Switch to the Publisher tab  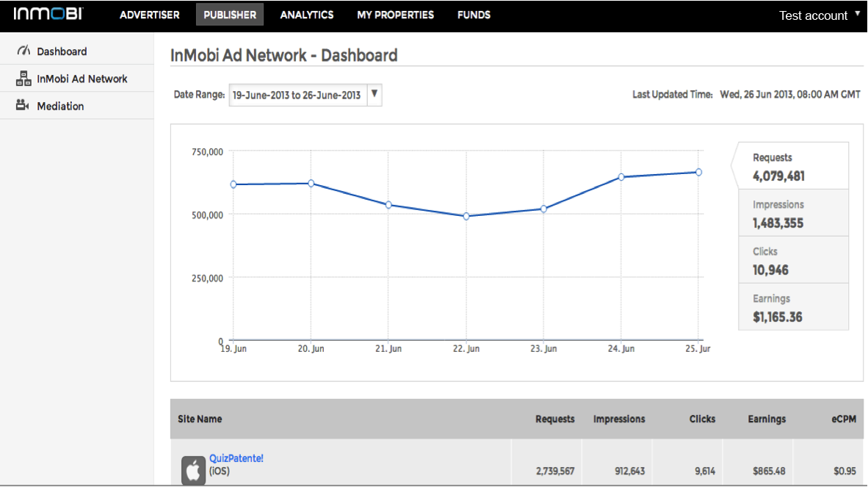[x=230, y=15]
